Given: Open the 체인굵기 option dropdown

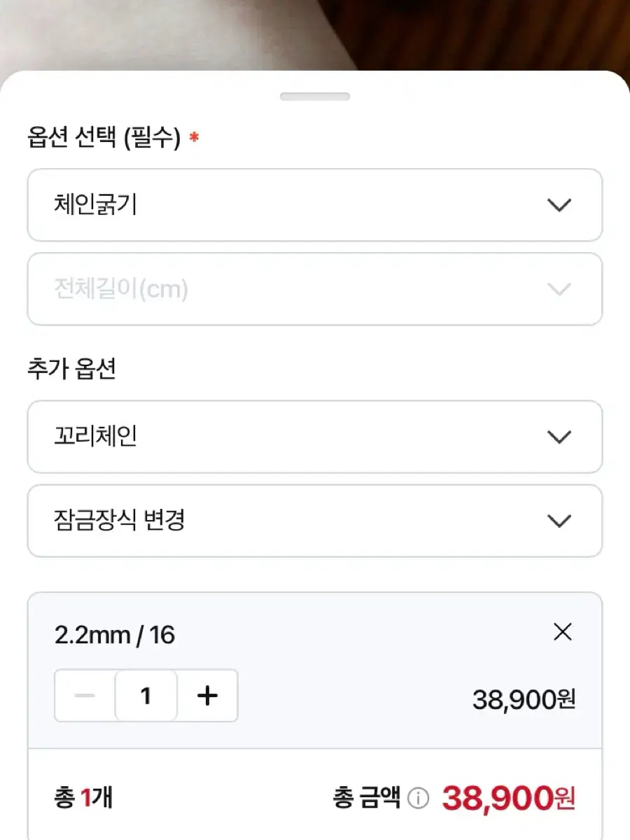Looking at the screenshot, I should click(x=315, y=205).
